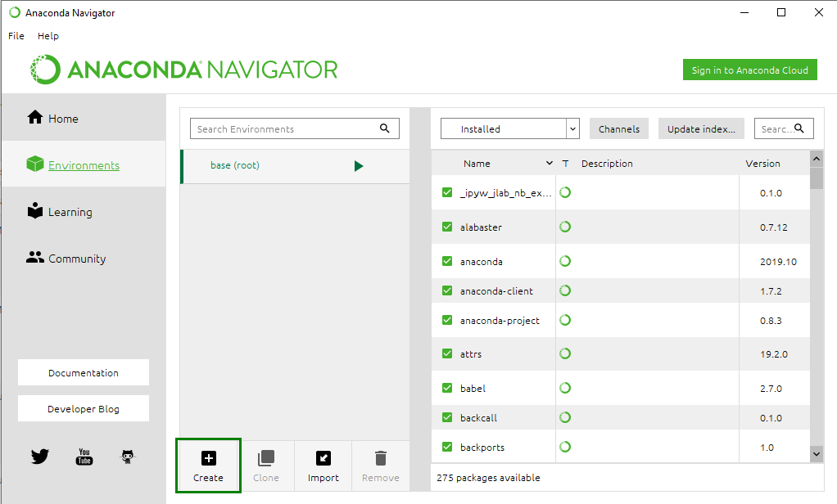This screenshot has width=837, height=504.
Task: Open the Learning tab
Action: pos(84,211)
